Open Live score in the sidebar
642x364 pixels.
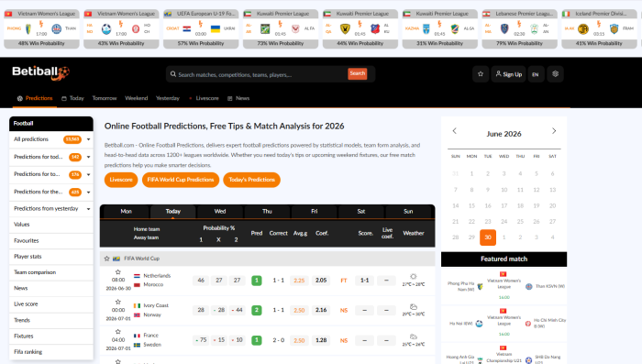coord(51,304)
